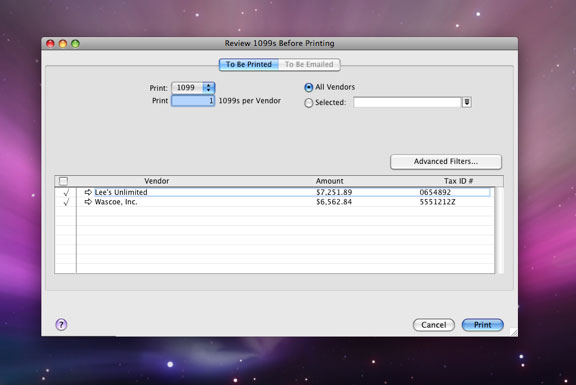Screen dimensions: 576x385
Task: Click the $6,562.84 amount cell
Action: click(x=334, y=202)
